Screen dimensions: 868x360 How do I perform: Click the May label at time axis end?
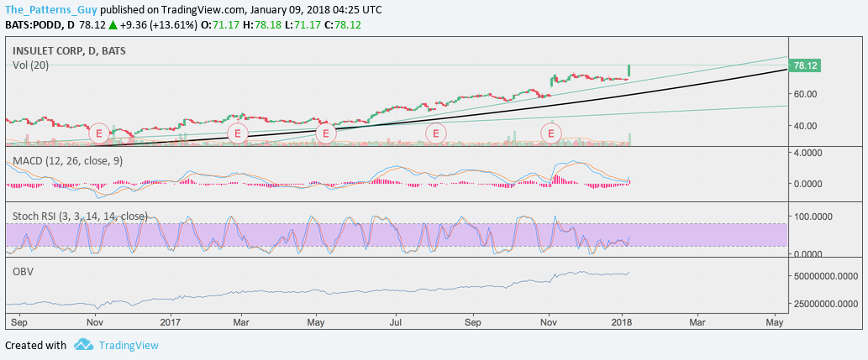pos(775,321)
